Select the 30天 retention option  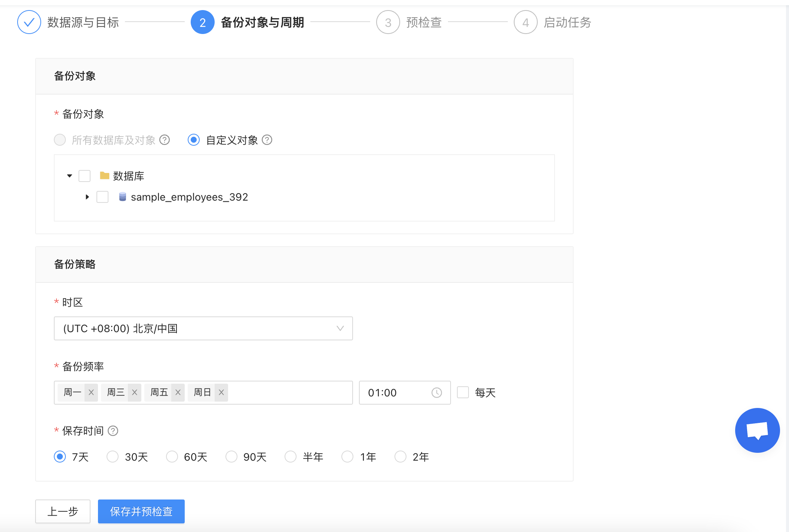coord(112,457)
